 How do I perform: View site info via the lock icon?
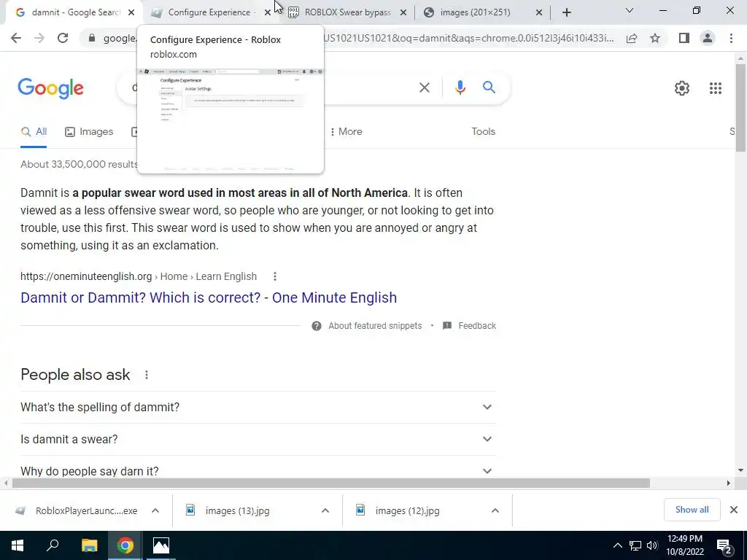tap(92, 38)
